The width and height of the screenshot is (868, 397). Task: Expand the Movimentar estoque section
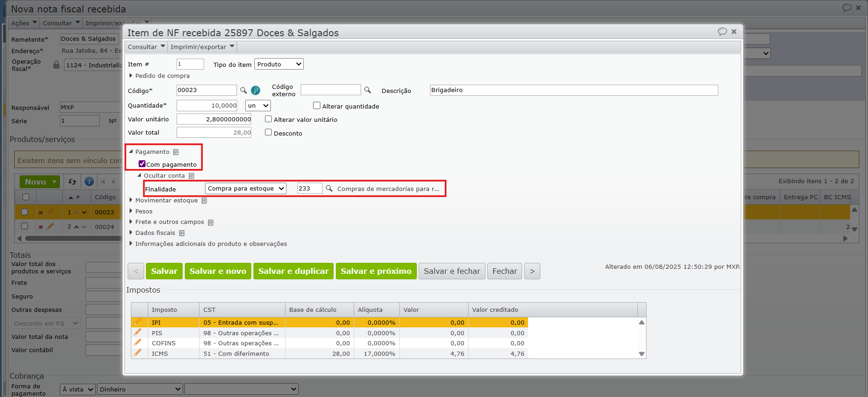pyautogui.click(x=131, y=200)
